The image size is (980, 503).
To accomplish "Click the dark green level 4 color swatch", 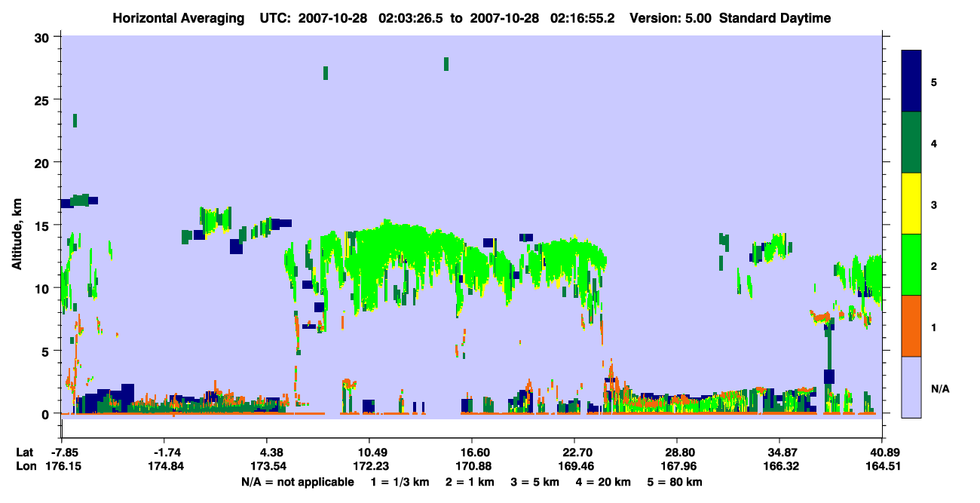I will point(911,143).
